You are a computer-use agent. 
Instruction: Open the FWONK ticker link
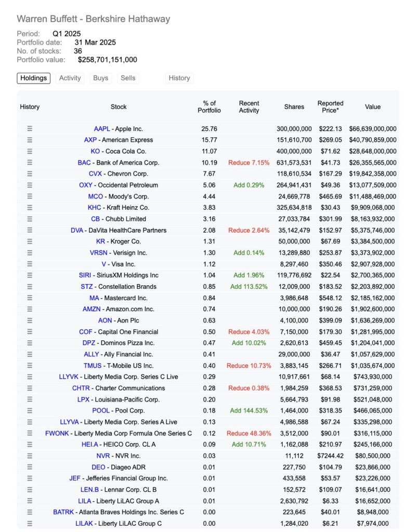point(57,433)
